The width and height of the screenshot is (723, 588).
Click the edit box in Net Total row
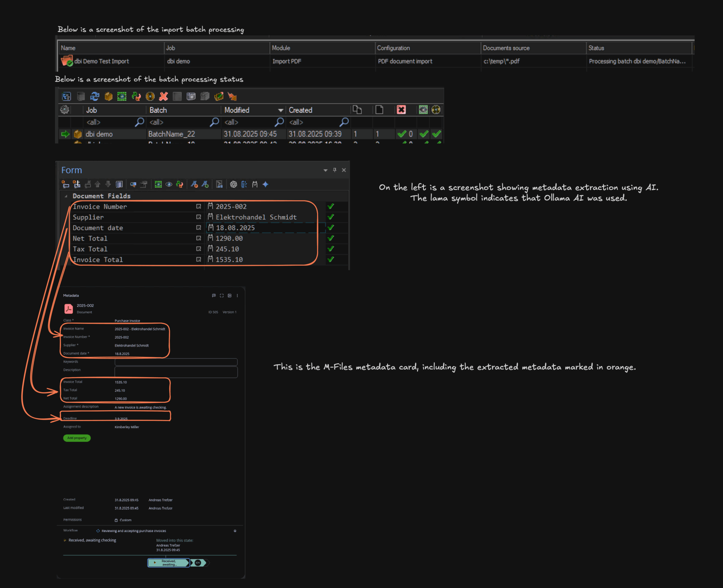point(198,238)
